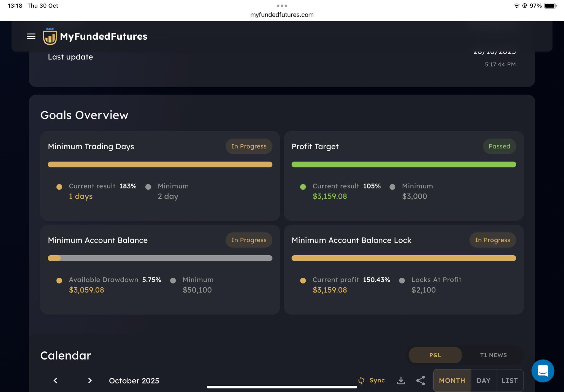Image resolution: width=564 pixels, height=392 pixels.
Task: Download the calendar data
Action: (x=401, y=380)
